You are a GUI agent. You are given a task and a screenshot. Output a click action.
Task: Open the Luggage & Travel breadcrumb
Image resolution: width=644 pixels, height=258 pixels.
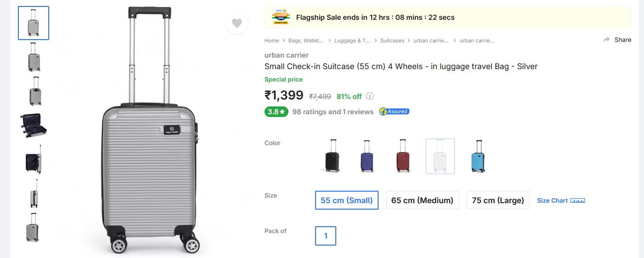(x=352, y=41)
